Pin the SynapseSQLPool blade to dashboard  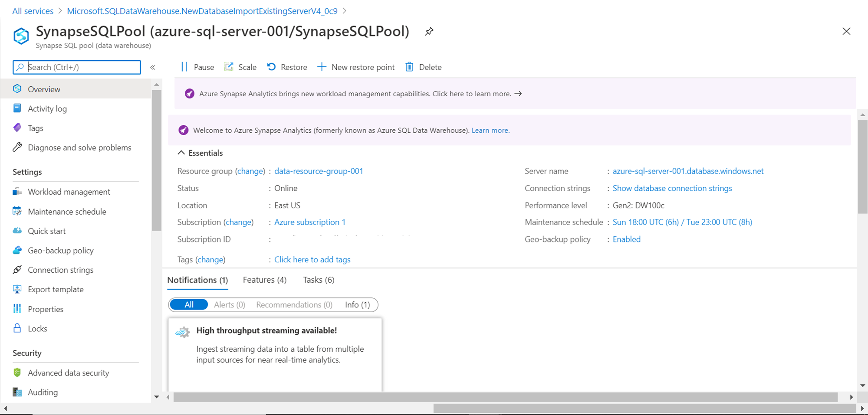click(429, 32)
